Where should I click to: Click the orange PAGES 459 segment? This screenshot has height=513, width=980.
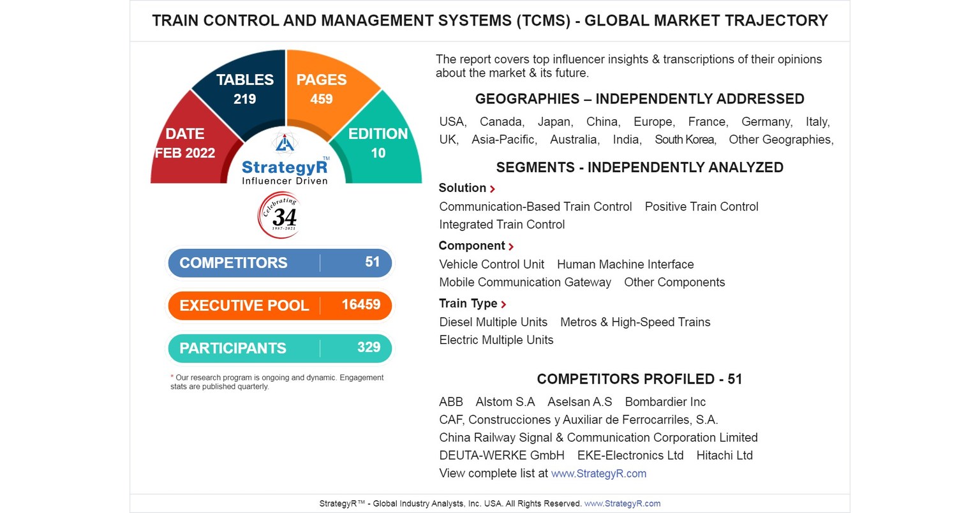(322, 88)
